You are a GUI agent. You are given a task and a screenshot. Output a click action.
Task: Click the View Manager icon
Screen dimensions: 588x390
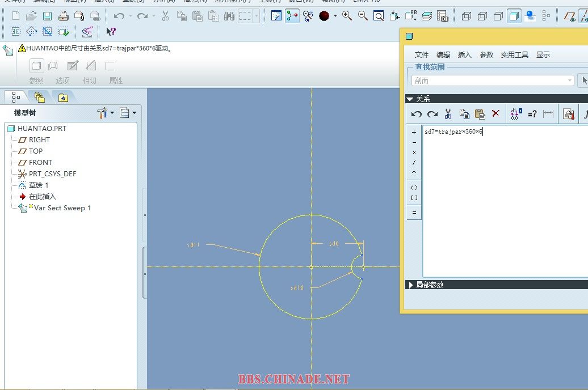[x=443, y=16]
